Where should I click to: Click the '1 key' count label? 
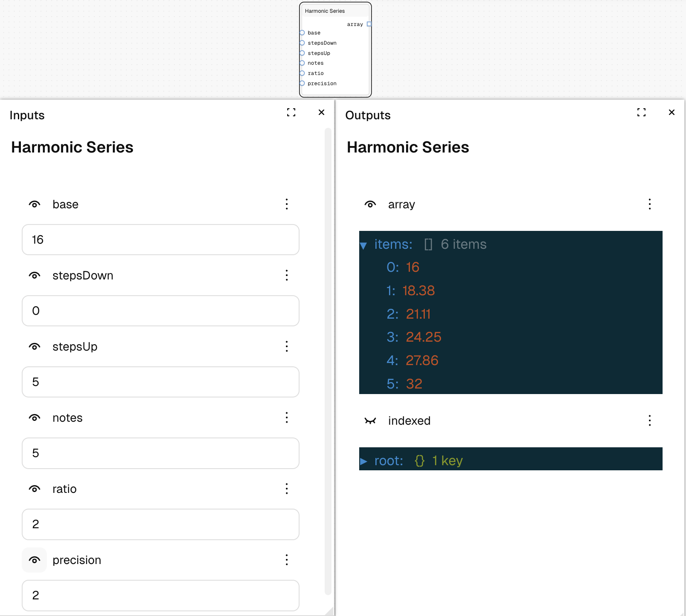coord(447,461)
